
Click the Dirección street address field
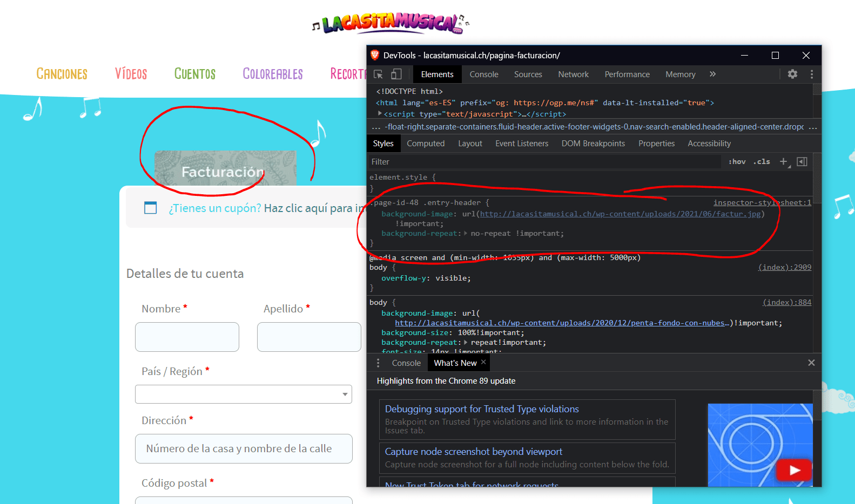(x=244, y=449)
